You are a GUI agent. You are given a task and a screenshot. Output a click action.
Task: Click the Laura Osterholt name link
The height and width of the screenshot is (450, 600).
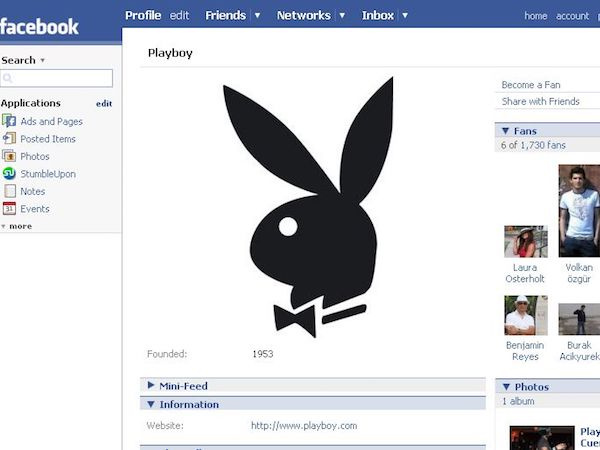[525, 273]
